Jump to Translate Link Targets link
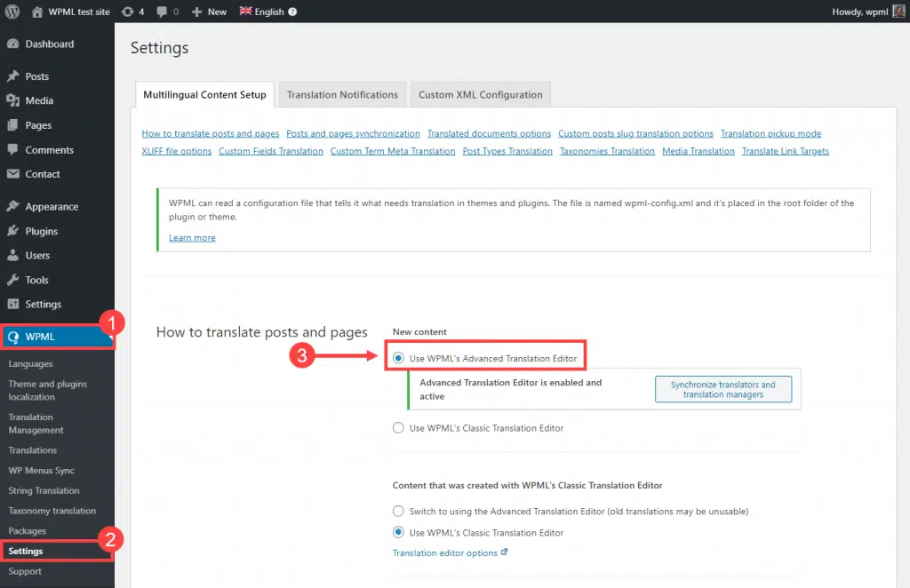Image resolution: width=910 pixels, height=588 pixels. click(786, 151)
